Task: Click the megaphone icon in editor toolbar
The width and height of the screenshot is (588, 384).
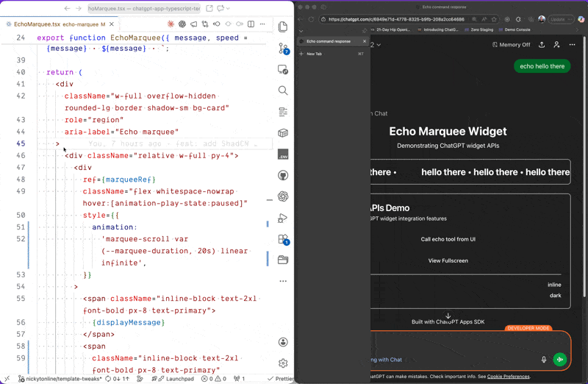Action: [193, 24]
